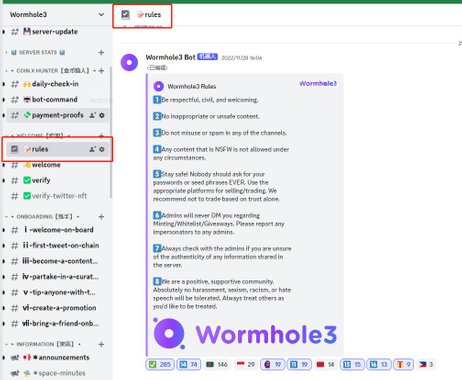The height and width of the screenshot is (380, 462).
Task: Collapse the ONBOARDING category
Action: (43, 217)
